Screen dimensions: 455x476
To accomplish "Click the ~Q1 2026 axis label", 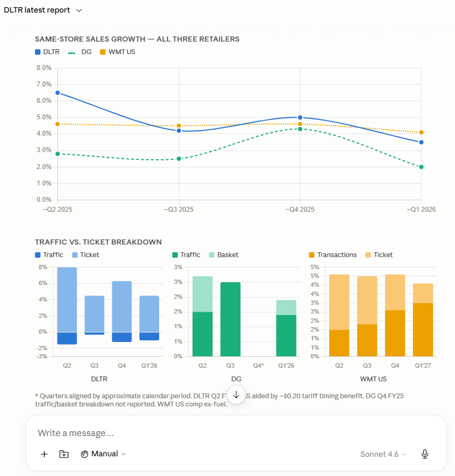I will pyautogui.click(x=421, y=210).
